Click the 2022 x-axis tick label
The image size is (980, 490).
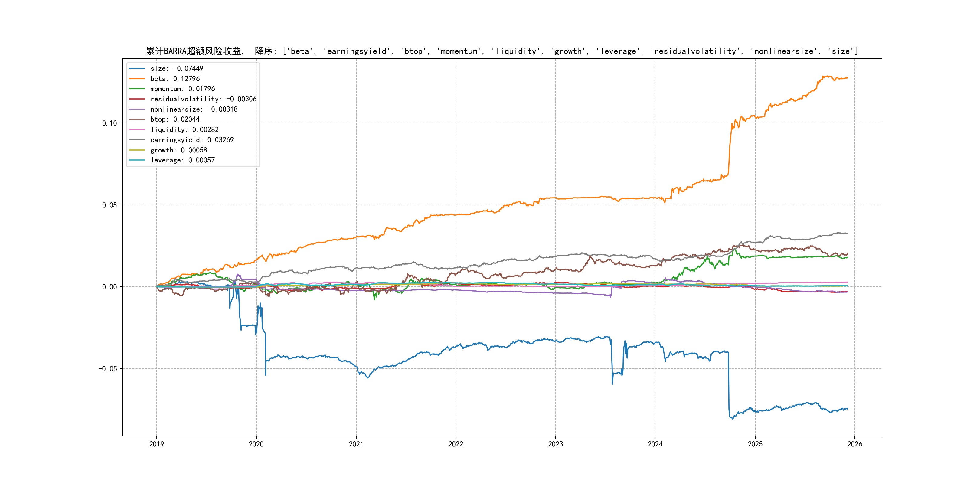[x=456, y=444]
